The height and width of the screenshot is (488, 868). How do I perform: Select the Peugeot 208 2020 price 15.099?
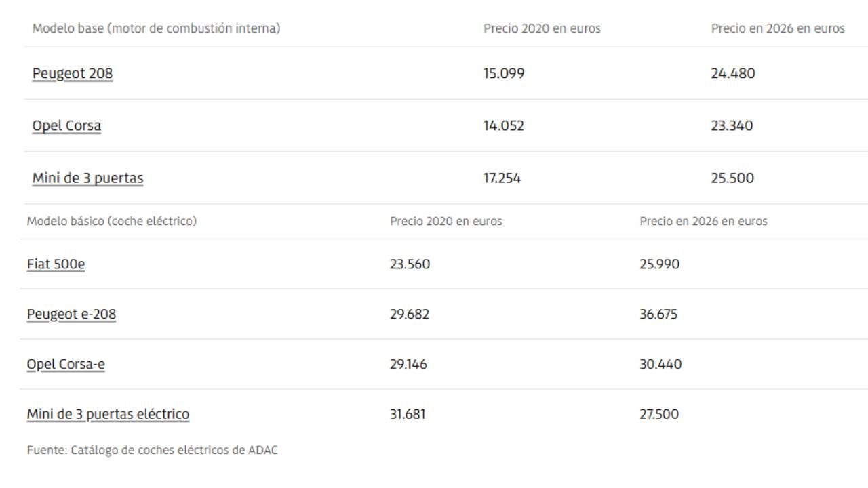click(x=504, y=73)
